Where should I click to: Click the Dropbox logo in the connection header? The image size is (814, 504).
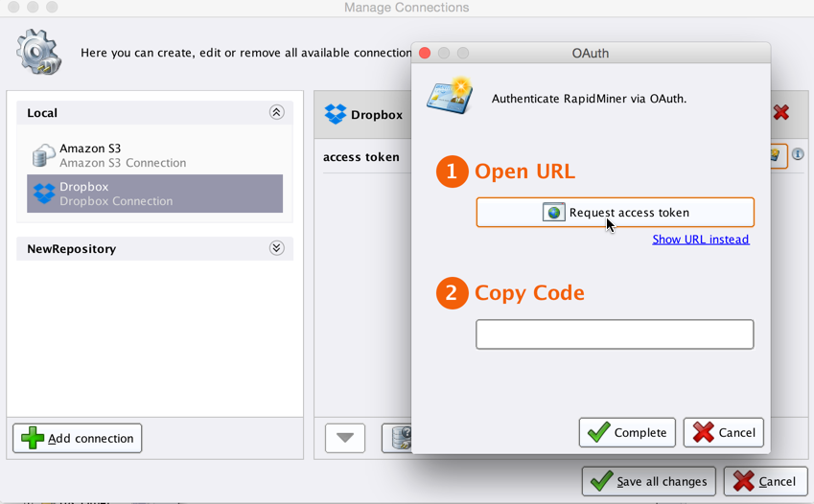[x=336, y=114]
